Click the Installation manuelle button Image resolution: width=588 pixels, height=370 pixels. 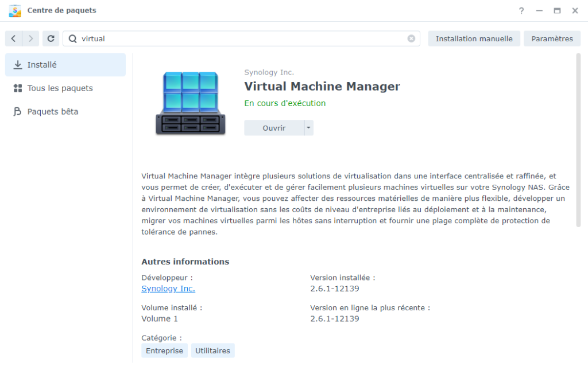click(x=474, y=38)
